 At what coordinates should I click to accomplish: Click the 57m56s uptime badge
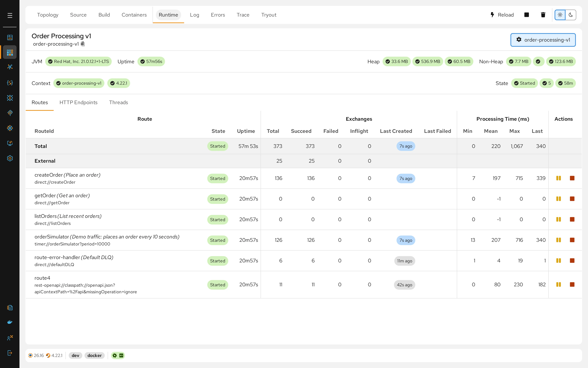click(x=151, y=62)
